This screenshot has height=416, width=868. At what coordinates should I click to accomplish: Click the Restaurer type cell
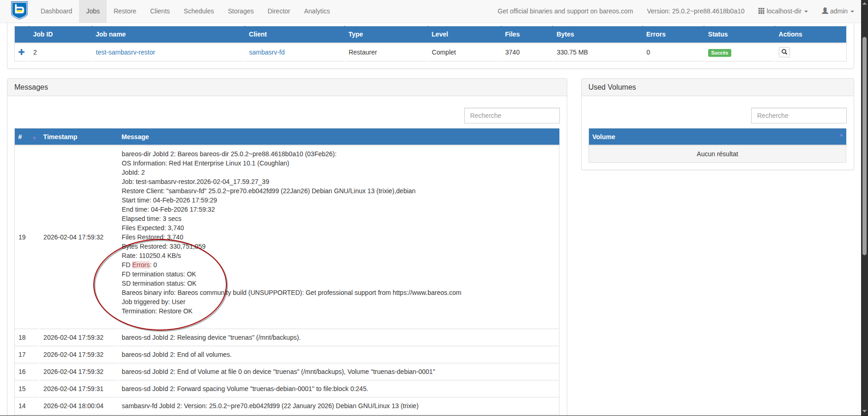[x=363, y=52]
